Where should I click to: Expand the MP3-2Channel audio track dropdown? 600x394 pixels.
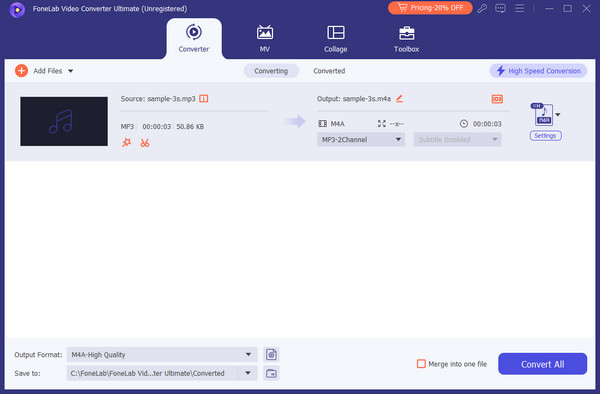[x=361, y=140]
